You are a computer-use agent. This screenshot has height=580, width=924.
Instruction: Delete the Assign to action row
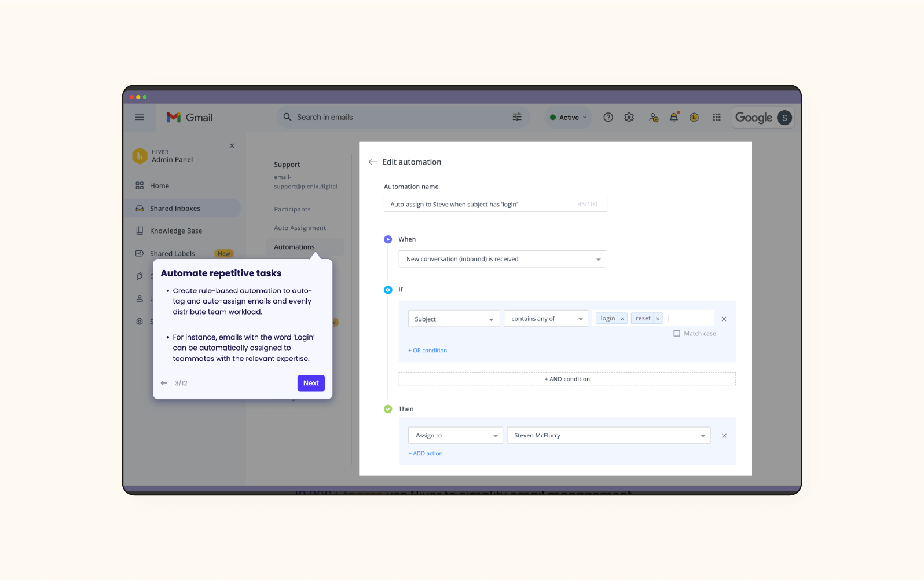tap(724, 436)
